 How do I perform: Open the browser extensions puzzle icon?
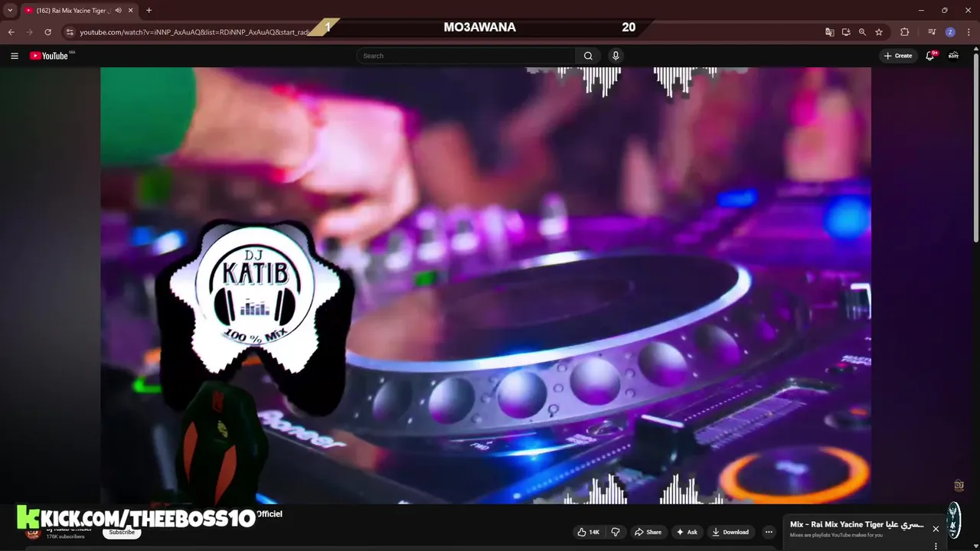[x=904, y=32]
